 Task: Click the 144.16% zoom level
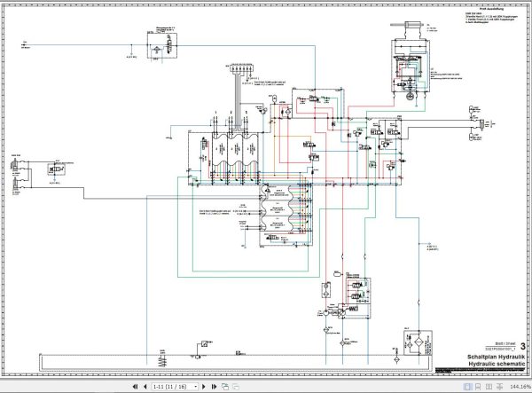point(520,387)
